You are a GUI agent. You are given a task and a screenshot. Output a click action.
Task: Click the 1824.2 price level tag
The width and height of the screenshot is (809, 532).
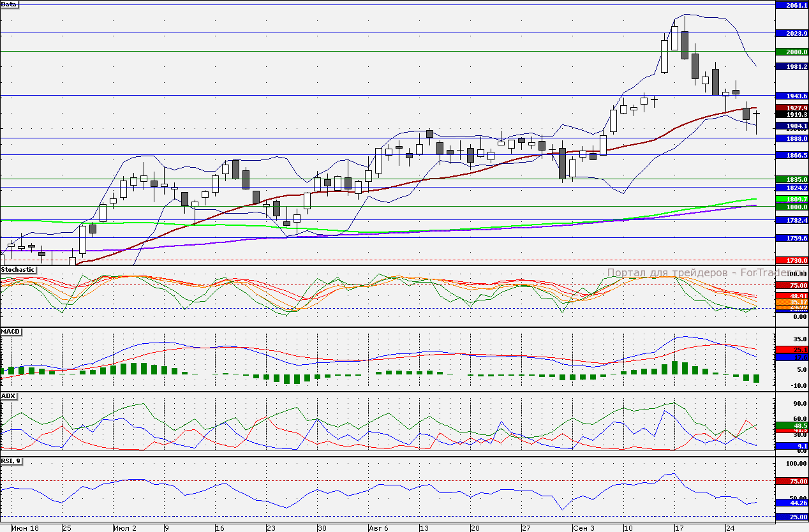792,188
